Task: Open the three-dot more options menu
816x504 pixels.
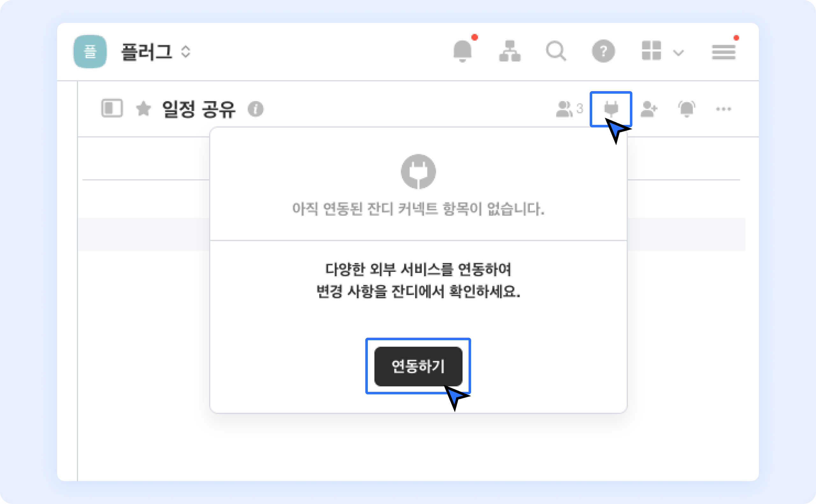Action: pos(723,109)
